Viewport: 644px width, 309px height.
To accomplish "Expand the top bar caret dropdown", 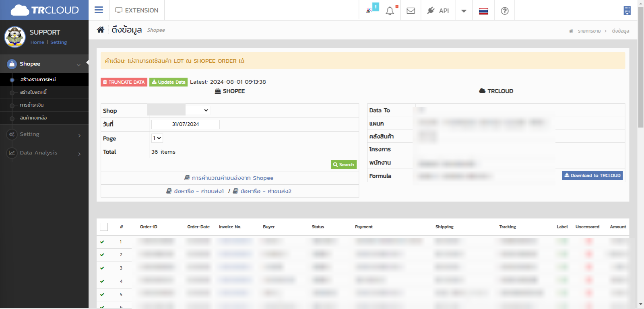I will tap(464, 11).
